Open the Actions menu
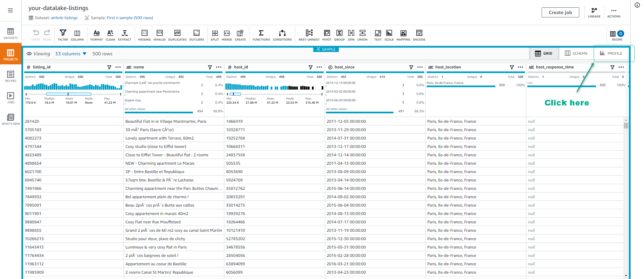Viewport: 644px width, 279px height. [614, 12]
